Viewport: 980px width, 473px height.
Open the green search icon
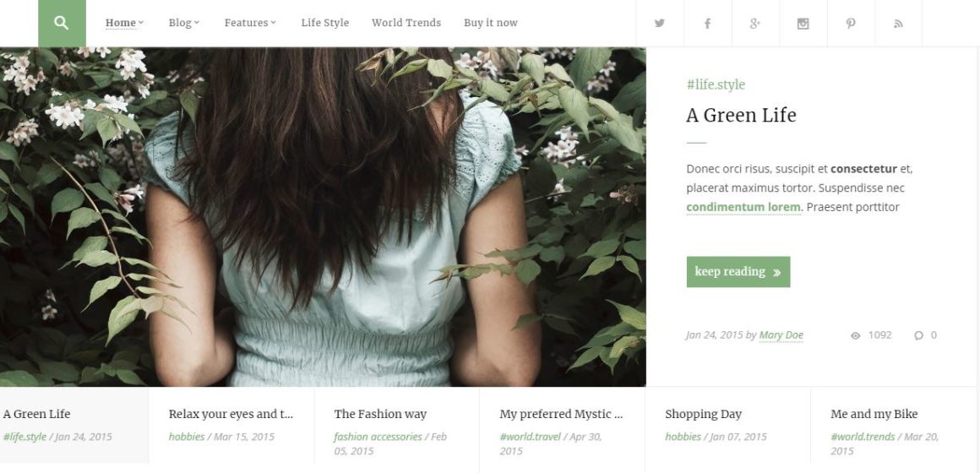pyautogui.click(x=62, y=23)
